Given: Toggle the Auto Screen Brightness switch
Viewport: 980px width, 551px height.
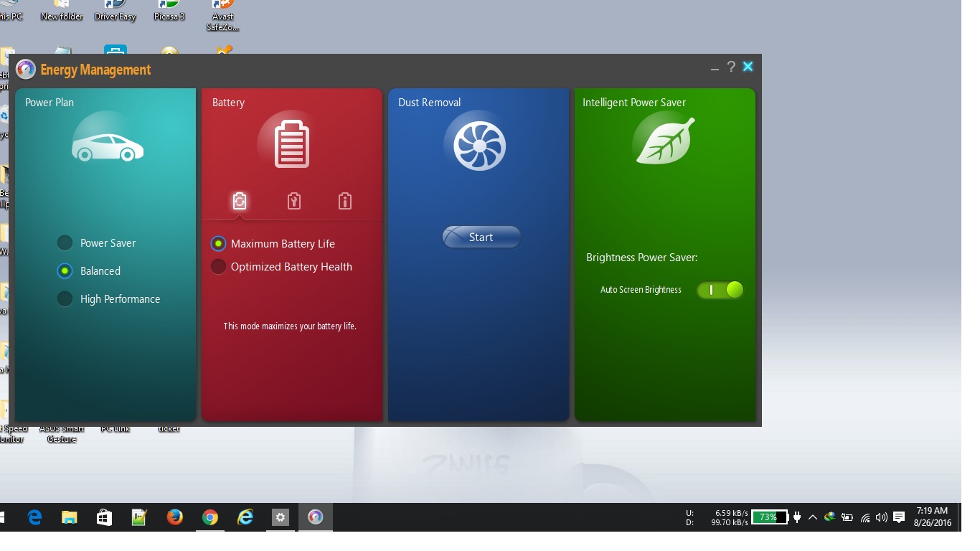Looking at the screenshot, I should coord(720,290).
